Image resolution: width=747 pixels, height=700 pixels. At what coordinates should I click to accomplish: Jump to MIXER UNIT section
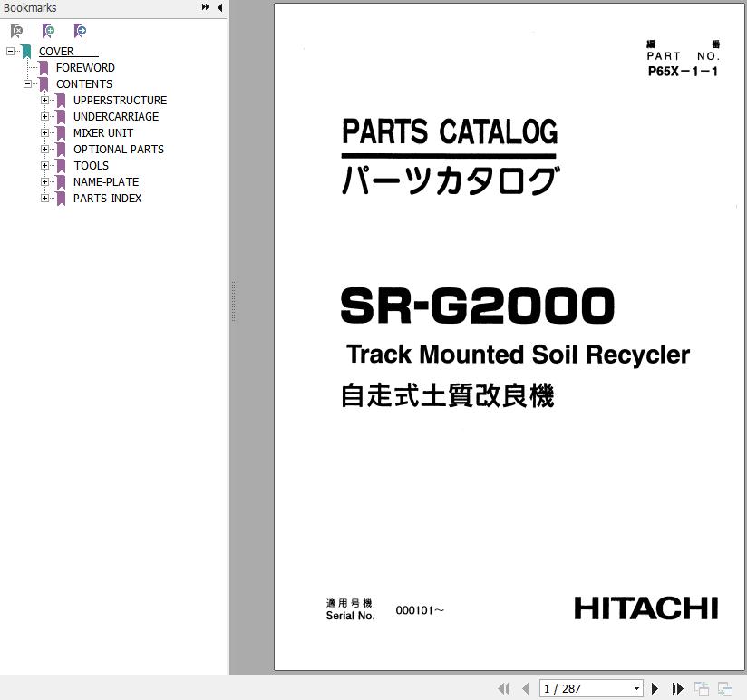pos(103,133)
